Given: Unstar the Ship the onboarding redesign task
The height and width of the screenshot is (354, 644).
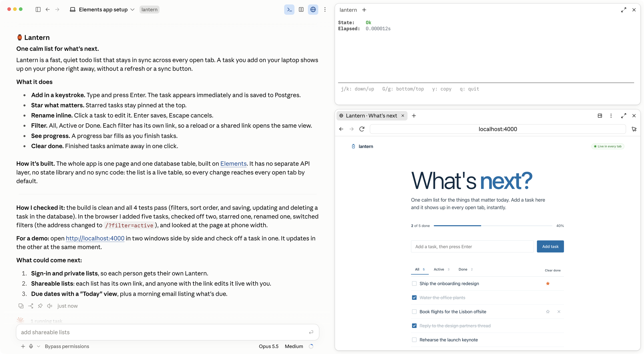Looking at the screenshot, I should (548, 284).
